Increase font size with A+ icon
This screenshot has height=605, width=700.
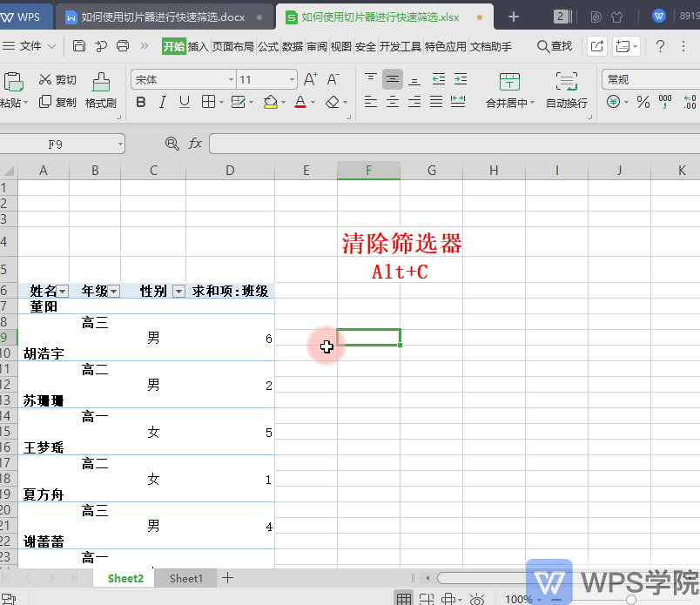[311, 79]
